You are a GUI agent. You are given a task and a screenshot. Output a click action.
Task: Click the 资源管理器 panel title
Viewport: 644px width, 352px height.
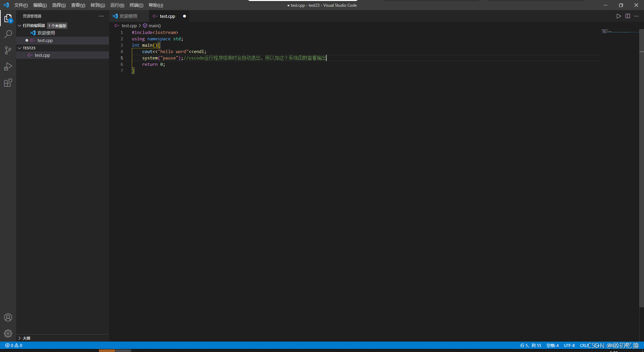click(32, 16)
